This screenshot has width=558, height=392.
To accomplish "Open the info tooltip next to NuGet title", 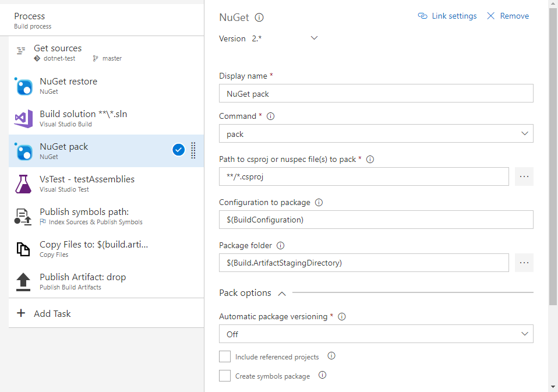I will [x=258, y=17].
